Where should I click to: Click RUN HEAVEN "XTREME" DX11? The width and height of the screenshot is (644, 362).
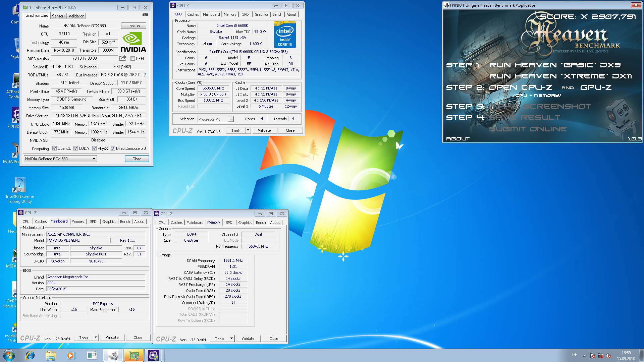[x=560, y=76]
